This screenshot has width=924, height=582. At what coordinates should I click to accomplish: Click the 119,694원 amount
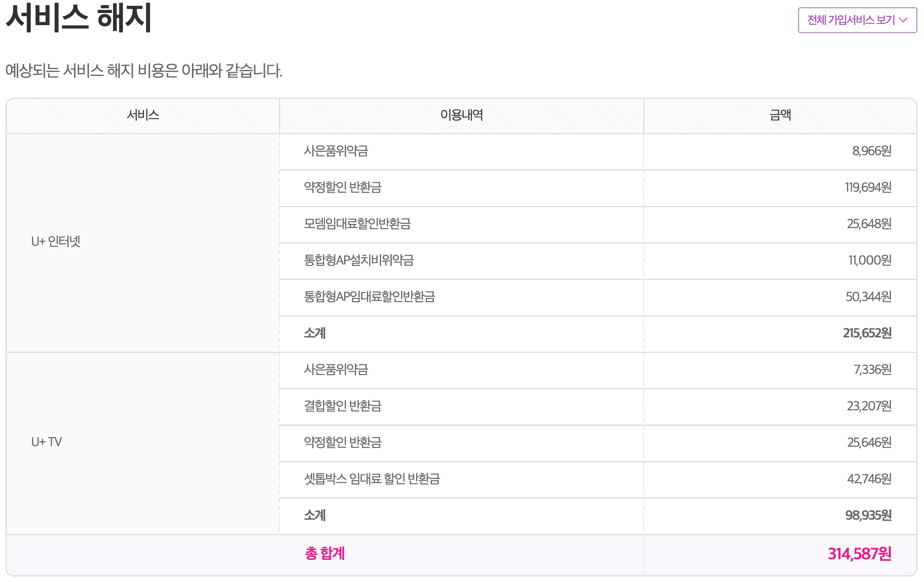pos(868,187)
